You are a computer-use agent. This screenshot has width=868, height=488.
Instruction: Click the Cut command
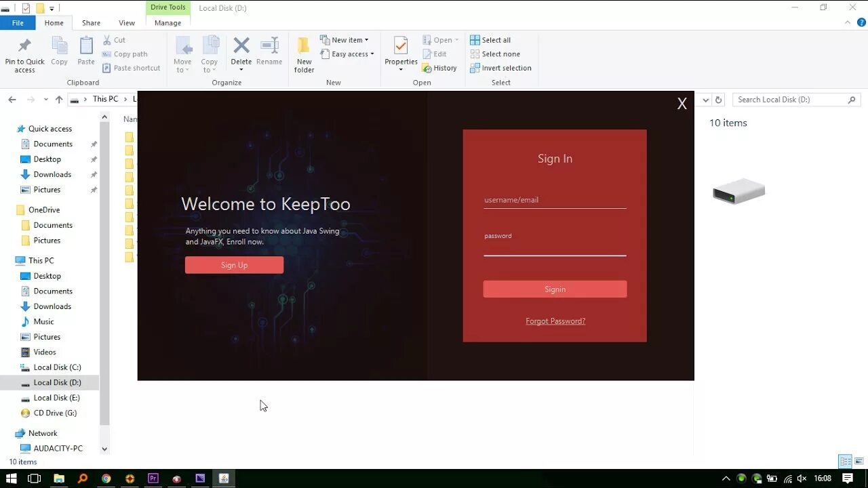(x=114, y=40)
